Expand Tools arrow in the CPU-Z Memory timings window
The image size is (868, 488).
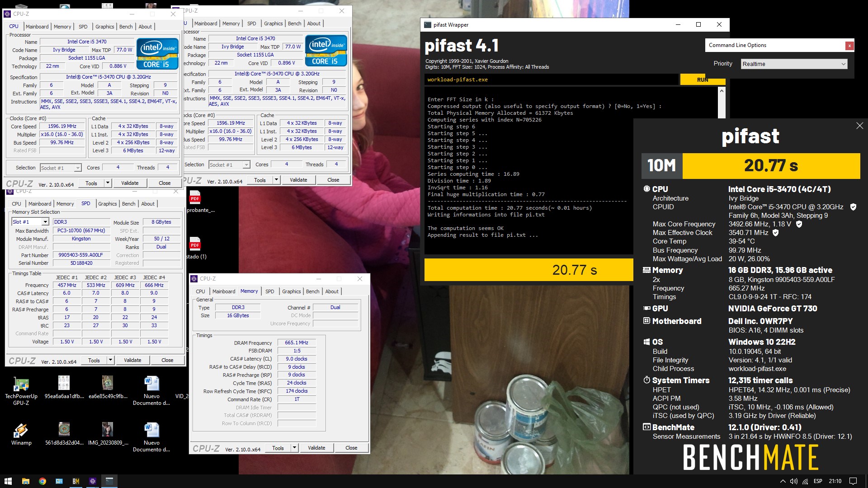(294, 448)
